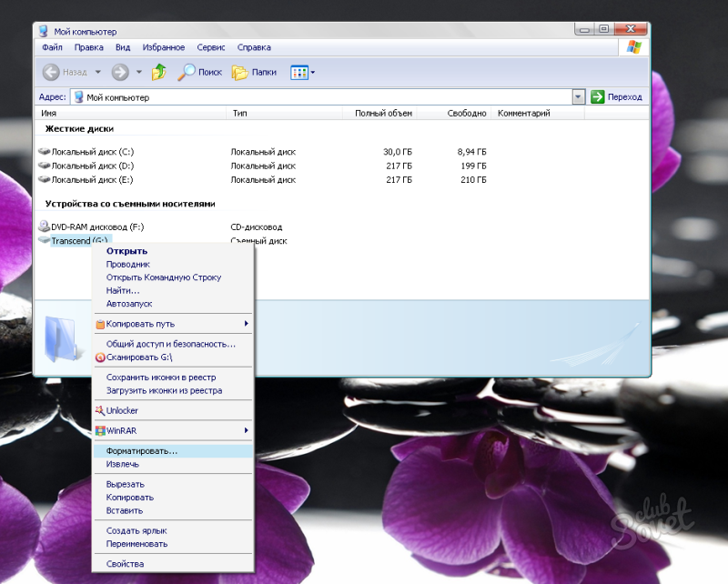Open the Views dropdown arrow

tap(313, 72)
